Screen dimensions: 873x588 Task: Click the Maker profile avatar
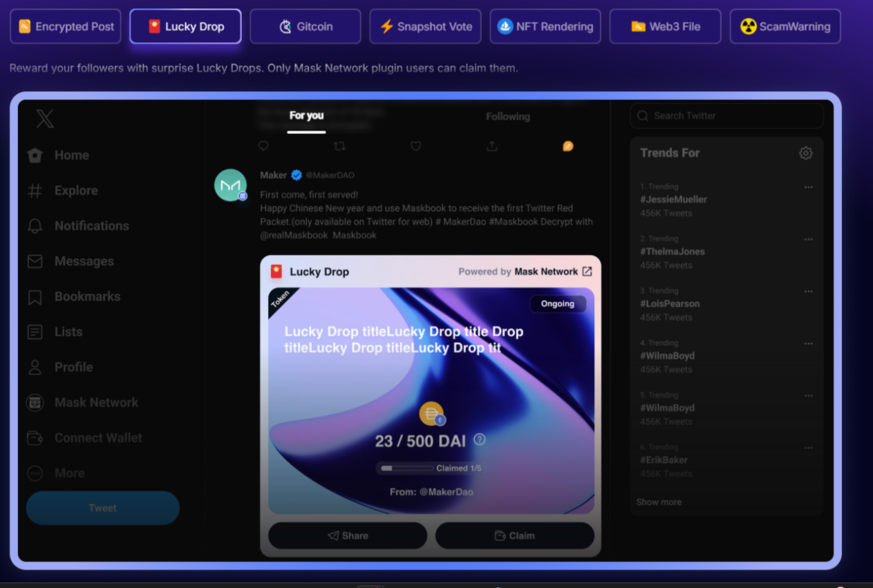click(230, 185)
